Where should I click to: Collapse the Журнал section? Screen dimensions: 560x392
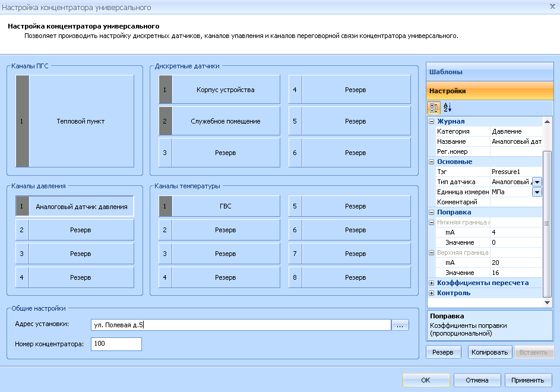pyautogui.click(x=431, y=121)
